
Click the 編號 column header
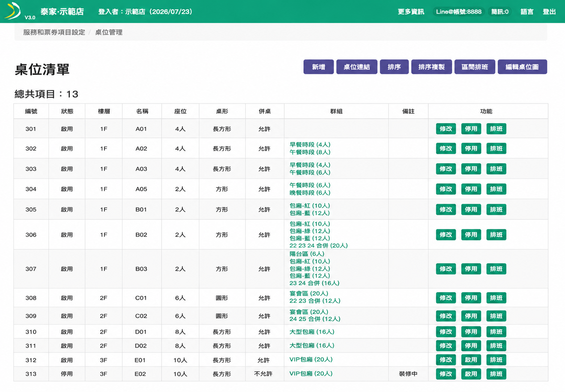coord(31,111)
